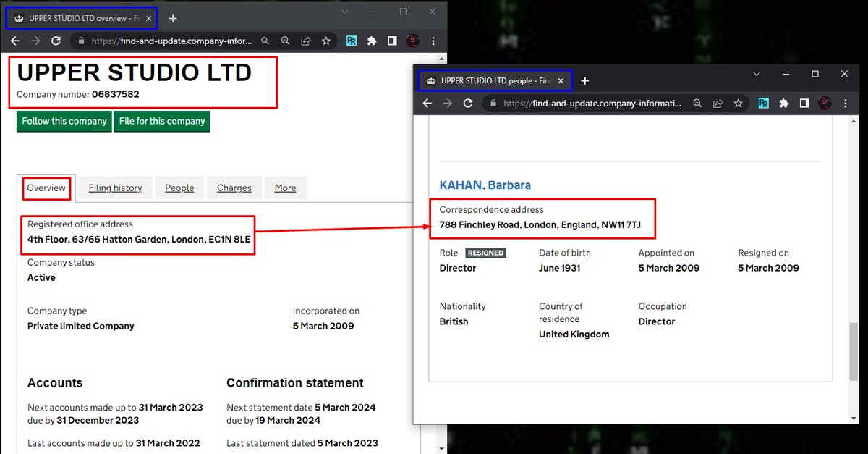The height and width of the screenshot is (454, 868).
Task: Click the 'United Kingdom' country of residence
Action: [574, 335]
